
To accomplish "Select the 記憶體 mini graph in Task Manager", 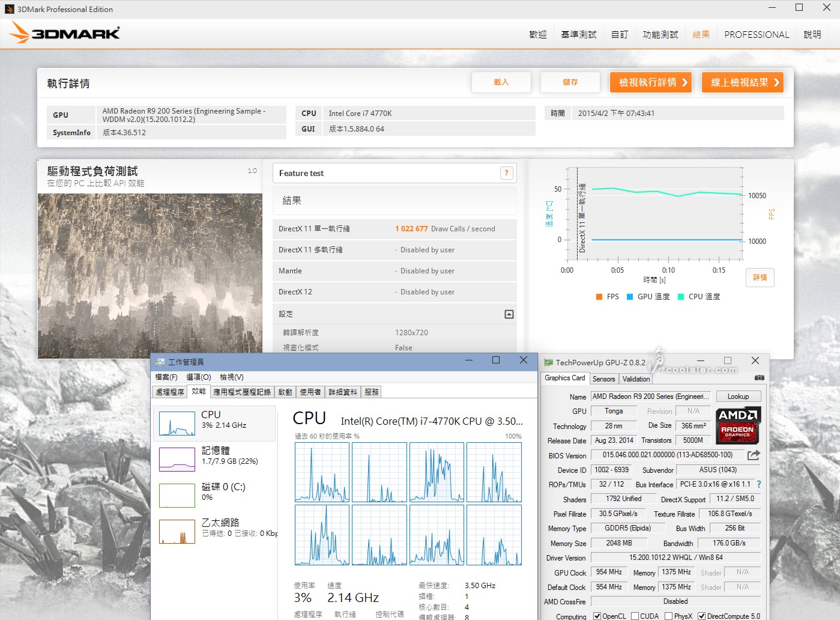I will 177,459.
